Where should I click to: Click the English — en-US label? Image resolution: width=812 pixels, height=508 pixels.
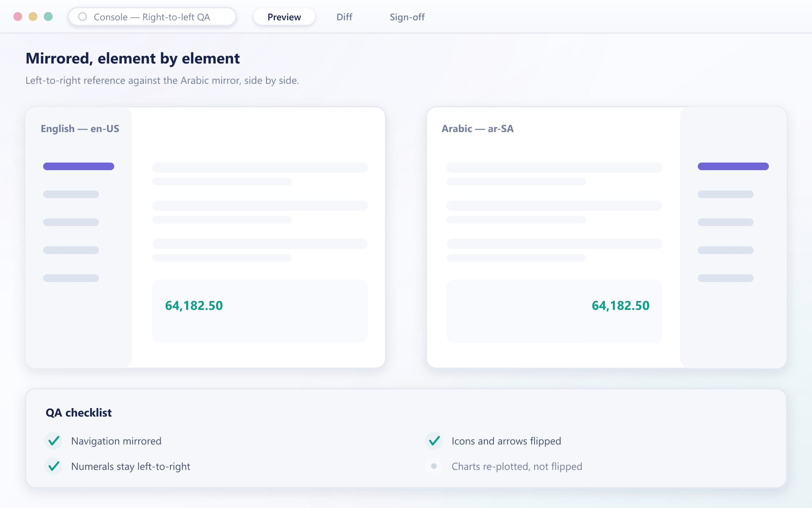point(80,129)
